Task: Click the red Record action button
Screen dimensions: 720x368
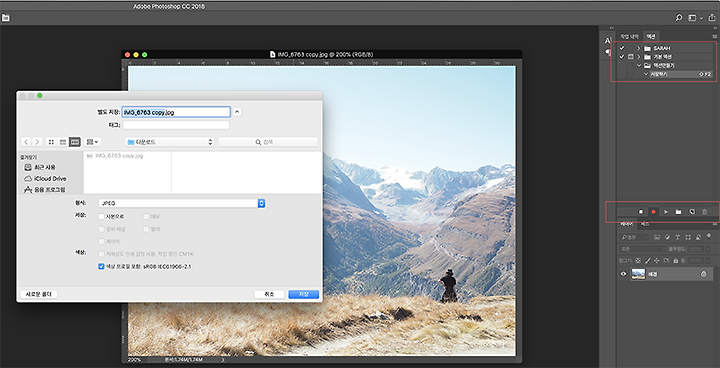Action: coord(653,212)
